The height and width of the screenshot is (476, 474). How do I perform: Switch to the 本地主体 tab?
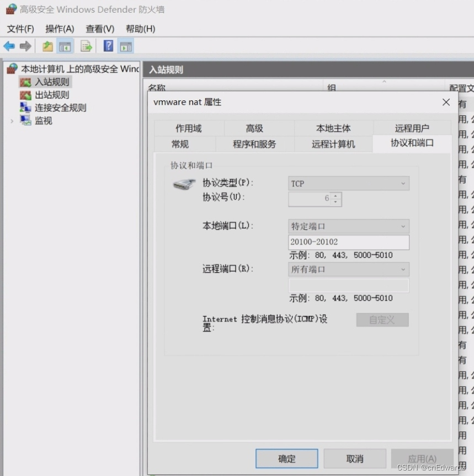(333, 128)
